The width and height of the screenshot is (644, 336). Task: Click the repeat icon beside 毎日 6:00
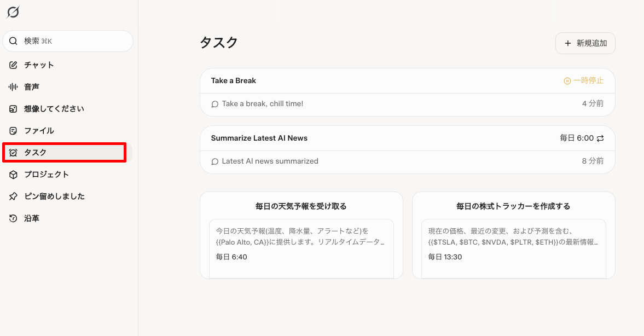600,138
